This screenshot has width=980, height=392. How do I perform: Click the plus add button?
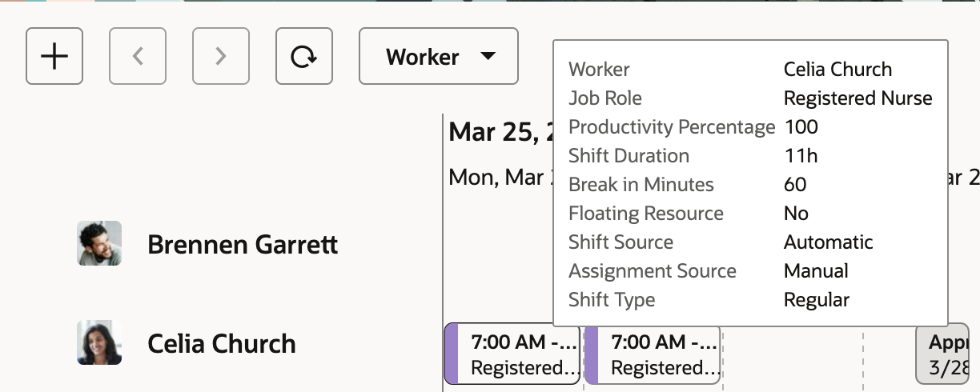pyautogui.click(x=54, y=56)
